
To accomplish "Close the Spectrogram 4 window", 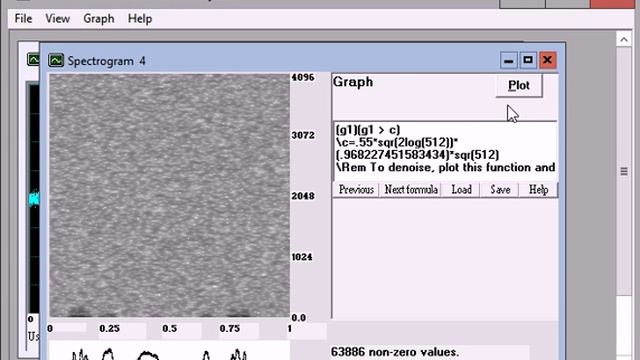I will pyautogui.click(x=547, y=60).
